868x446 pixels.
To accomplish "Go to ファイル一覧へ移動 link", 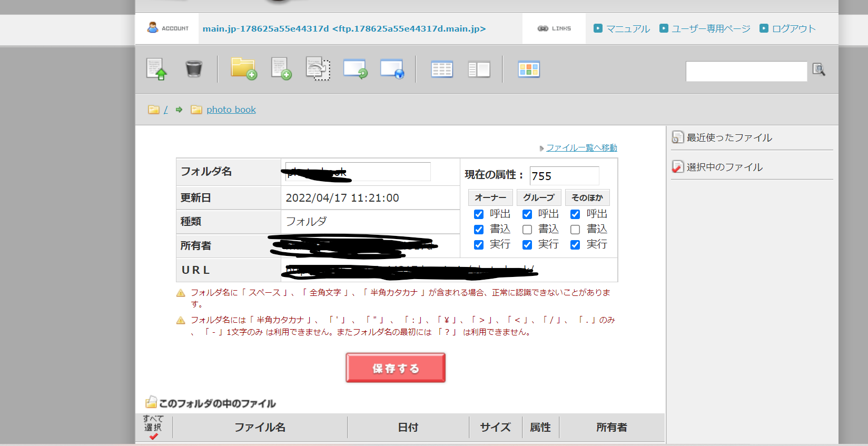I will coord(581,148).
